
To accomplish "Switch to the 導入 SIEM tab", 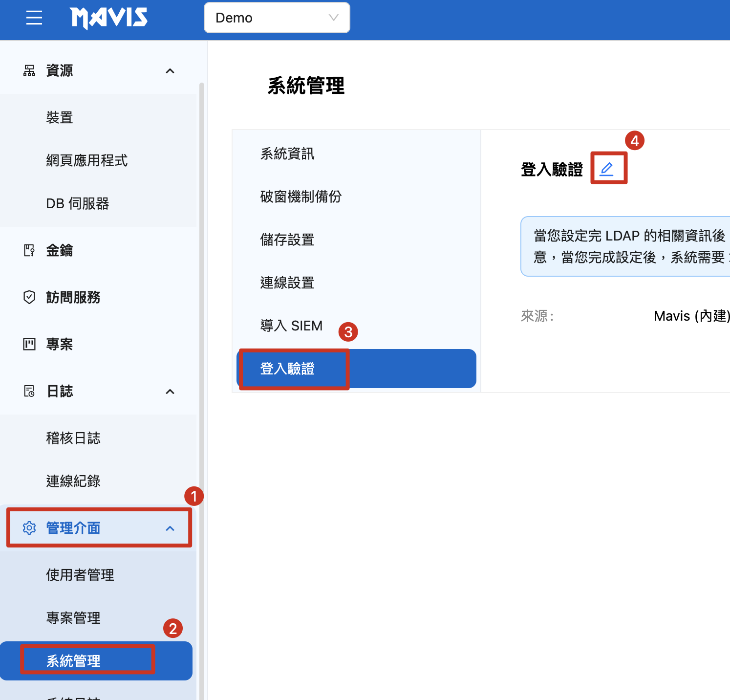I will (x=291, y=326).
